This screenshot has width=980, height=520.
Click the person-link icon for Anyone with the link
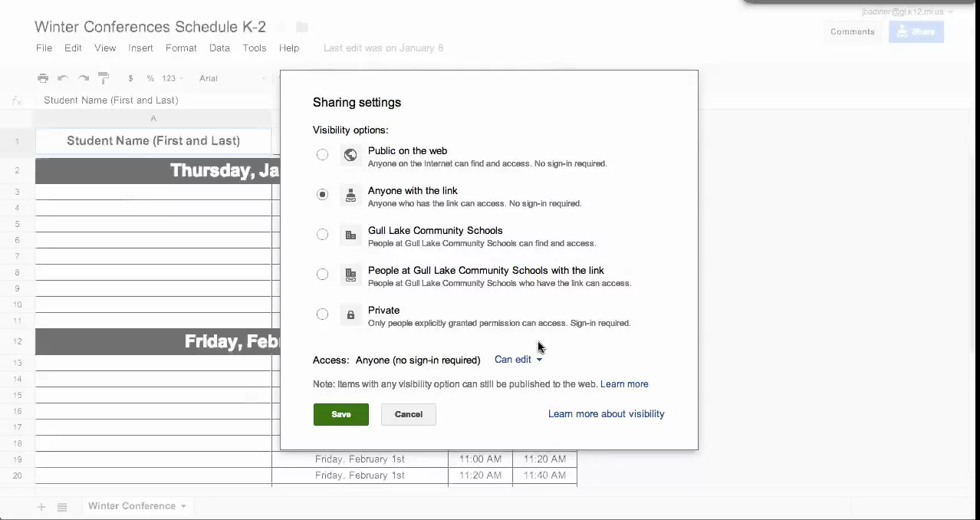(x=350, y=195)
